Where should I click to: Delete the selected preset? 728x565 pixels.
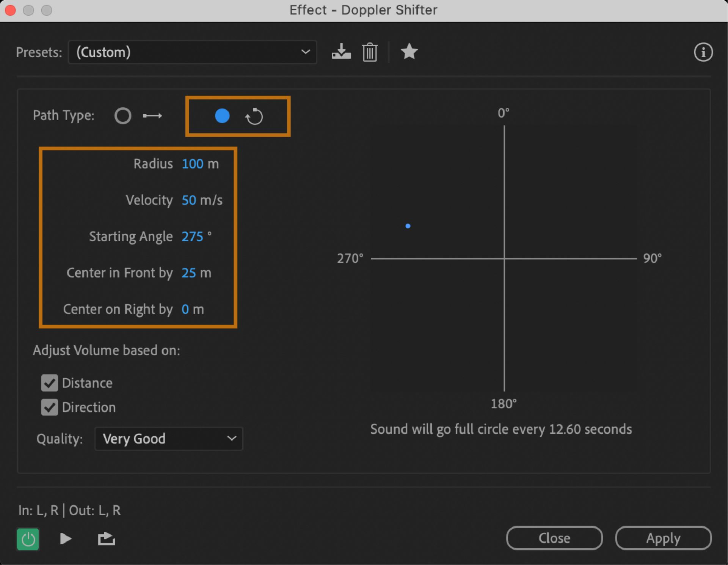(369, 52)
